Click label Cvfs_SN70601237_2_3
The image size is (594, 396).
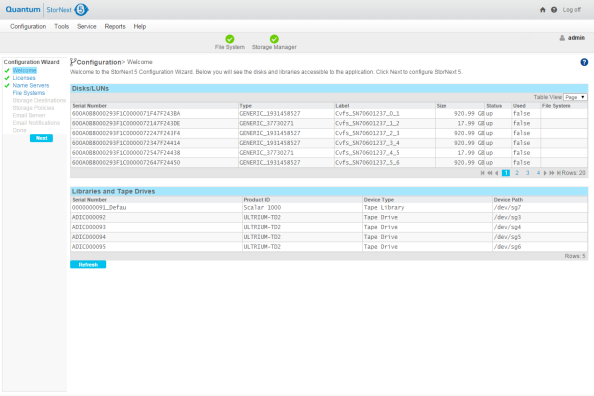[367, 133]
